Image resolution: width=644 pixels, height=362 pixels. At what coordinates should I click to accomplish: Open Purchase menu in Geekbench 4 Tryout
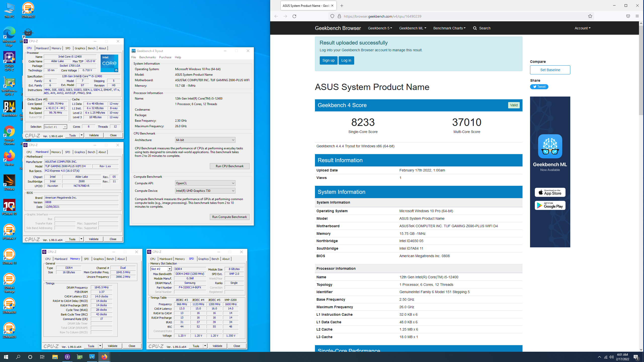pyautogui.click(x=165, y=57)
